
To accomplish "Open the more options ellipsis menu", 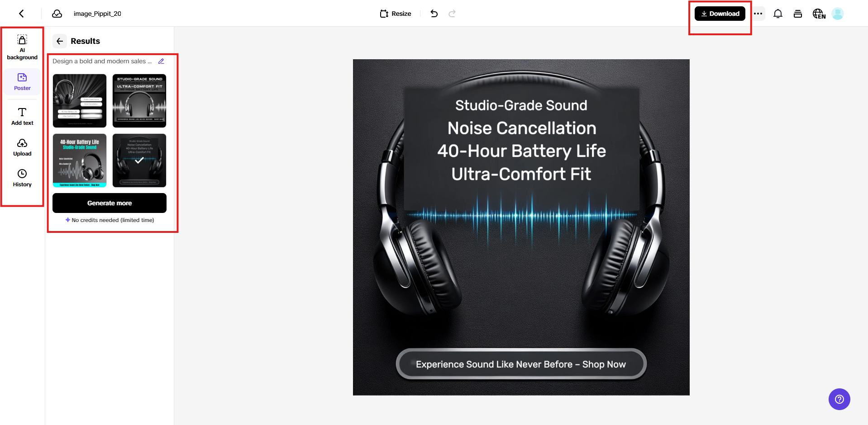I will (x=758, y=14).
